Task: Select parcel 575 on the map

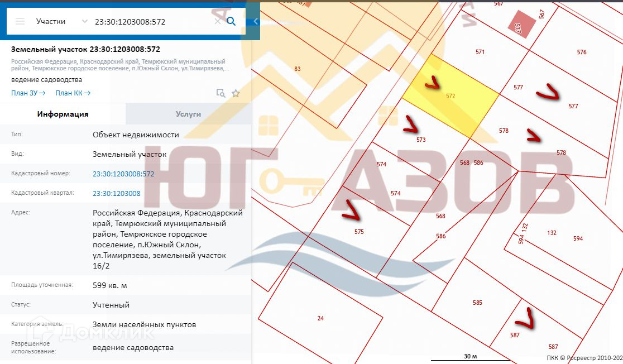Action: click(x=359, y=232)
